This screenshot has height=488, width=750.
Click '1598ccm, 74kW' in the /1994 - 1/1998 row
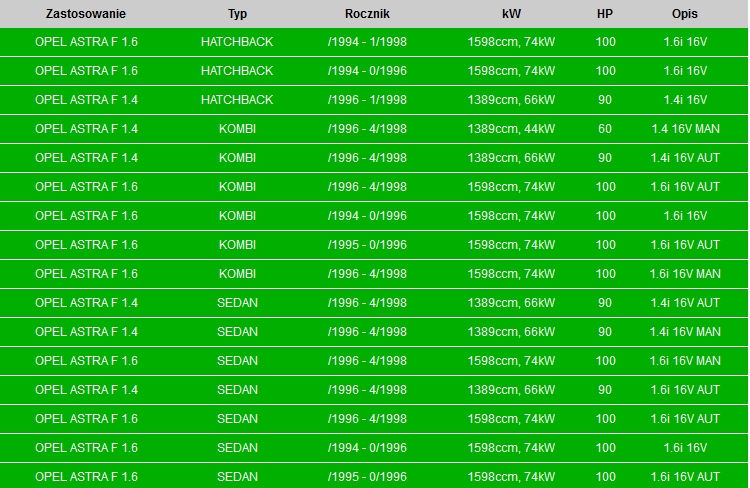point(511,42)
